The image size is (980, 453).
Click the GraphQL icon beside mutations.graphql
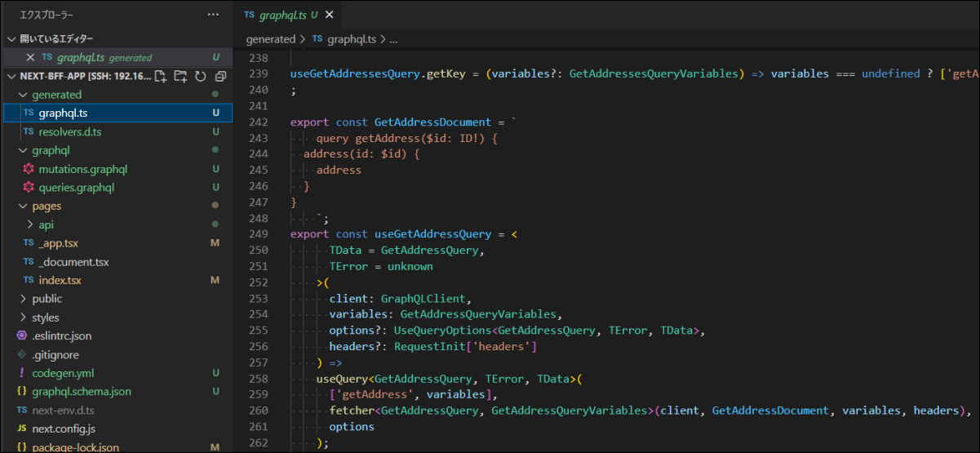[29, 169]
